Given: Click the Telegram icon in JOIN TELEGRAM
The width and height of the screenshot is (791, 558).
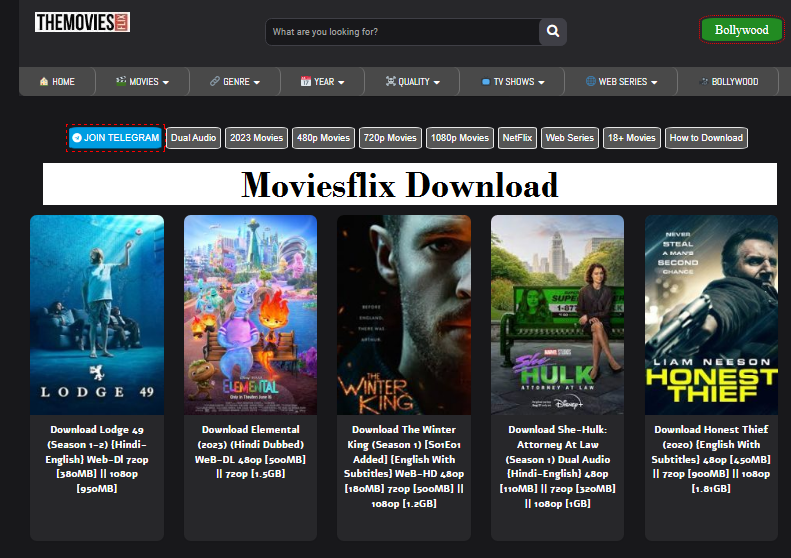Looking at the screenshot, I should click(77, 138).
